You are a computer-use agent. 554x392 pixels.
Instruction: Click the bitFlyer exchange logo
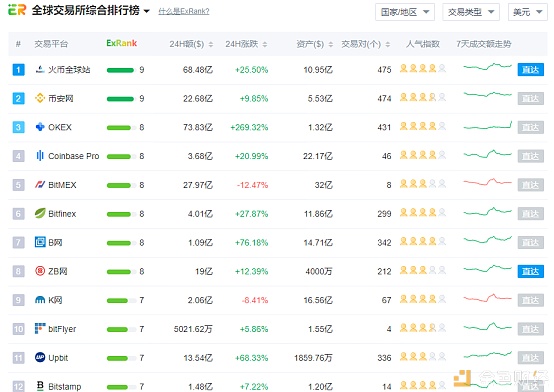click(x=40, y=328)
